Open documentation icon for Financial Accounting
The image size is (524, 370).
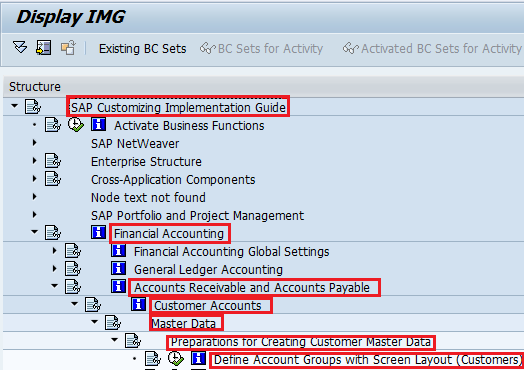coord(53,233)
